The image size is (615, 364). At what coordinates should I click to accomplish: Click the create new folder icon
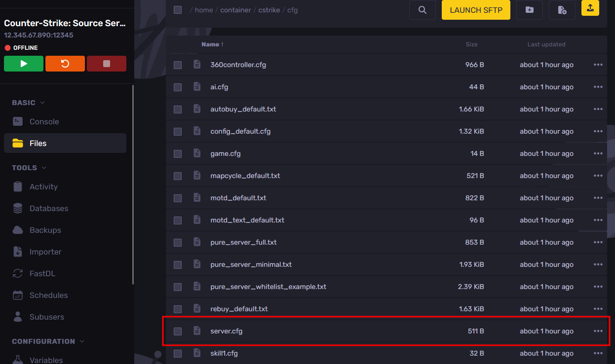click(529, 10)
